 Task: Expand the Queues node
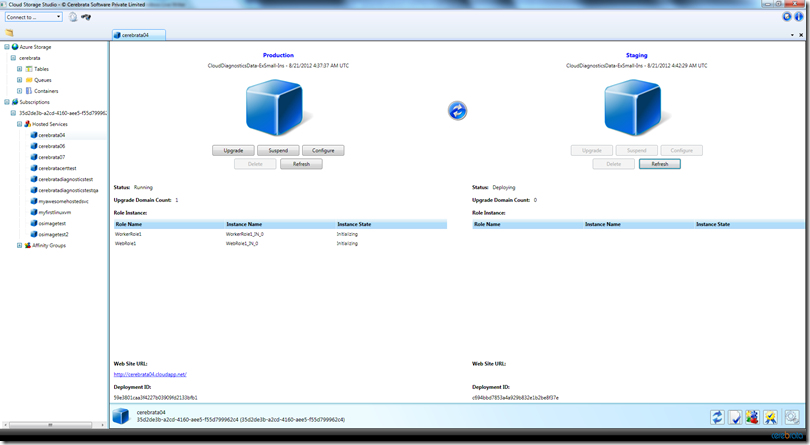(x=19, y=80)
